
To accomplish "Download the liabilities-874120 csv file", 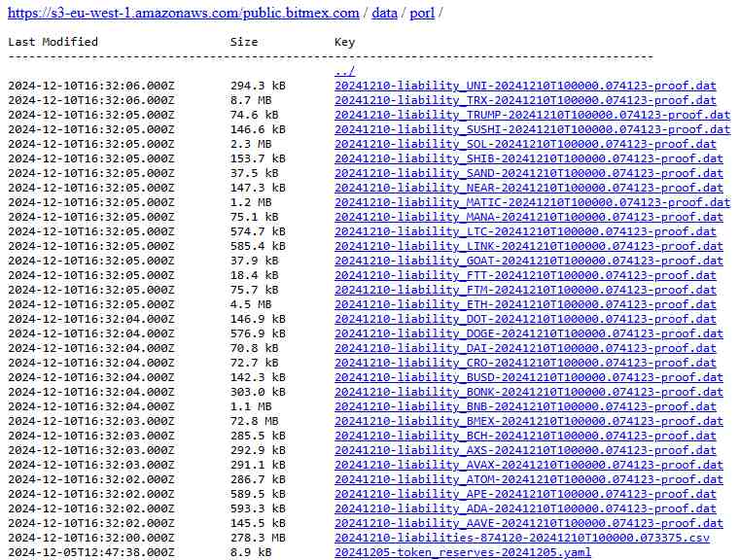I will click(522, 539).
